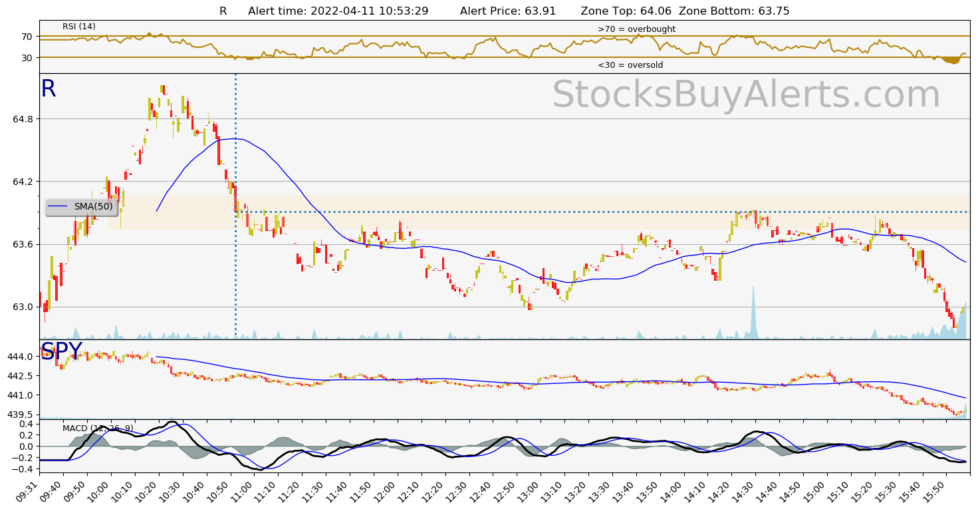Click the 15:20 time axis label
The height and width of the screenshot is (511, 980).
click(x=863, y=490)
